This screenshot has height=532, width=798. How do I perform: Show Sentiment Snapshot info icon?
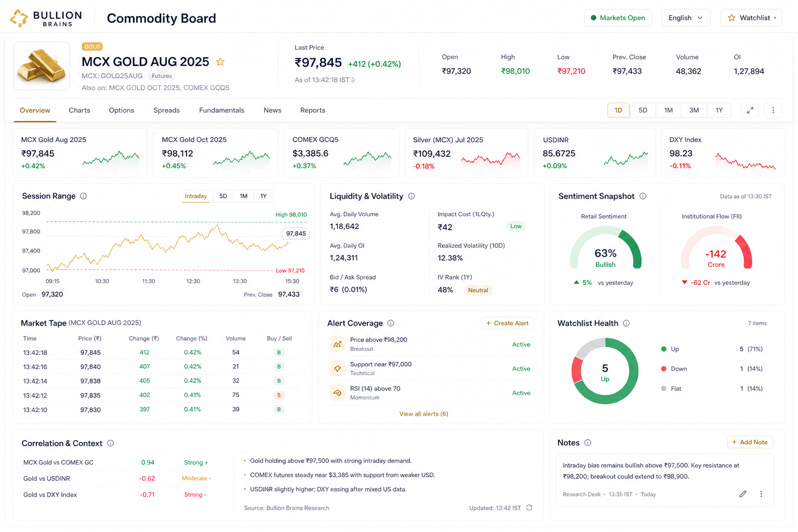click(643, 196)
